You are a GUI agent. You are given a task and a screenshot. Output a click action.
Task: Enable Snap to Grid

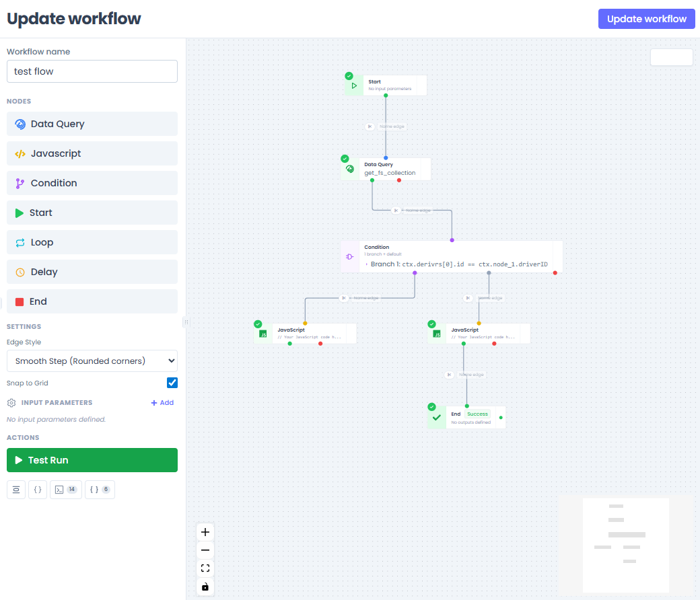coord(172,383)
